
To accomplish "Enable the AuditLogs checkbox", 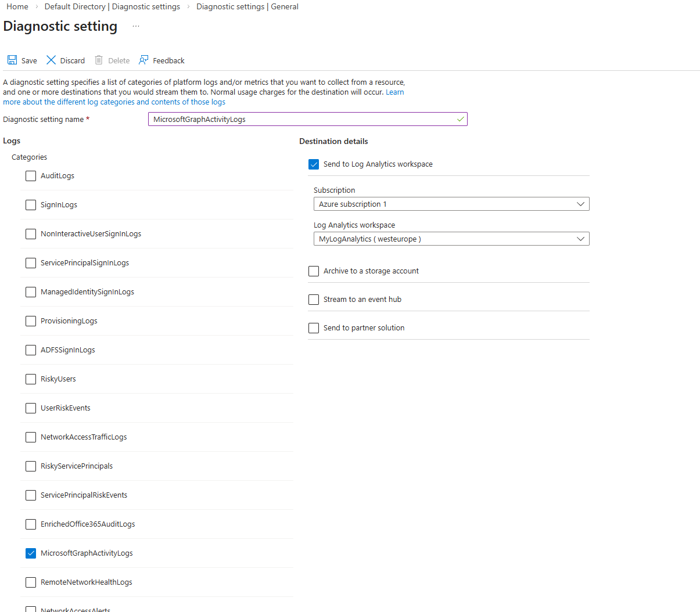I will tap(30, 175).
